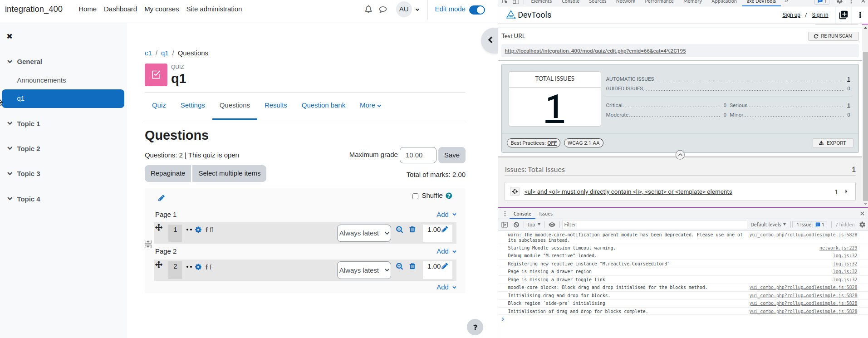This screenshot has width=868, height=338.
Task: Click the pink quiz activity icon
Action: coord(156,75)
